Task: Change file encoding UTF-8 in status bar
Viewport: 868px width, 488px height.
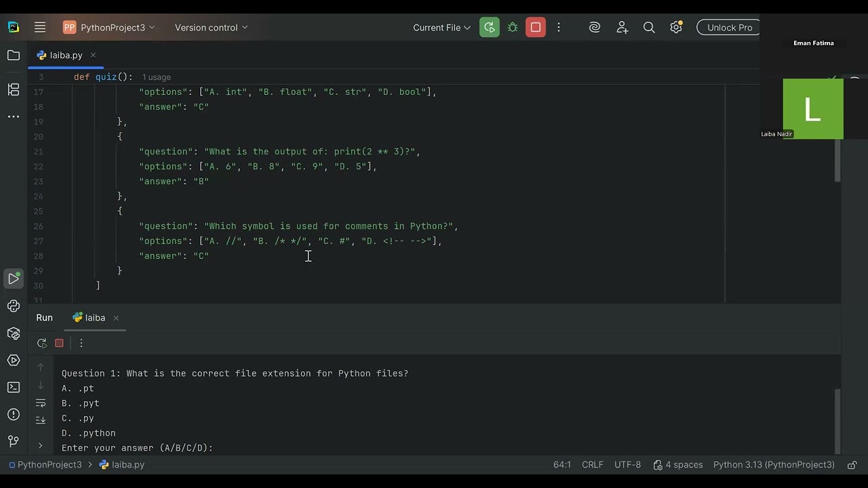Action: click(x=627, y=465)
